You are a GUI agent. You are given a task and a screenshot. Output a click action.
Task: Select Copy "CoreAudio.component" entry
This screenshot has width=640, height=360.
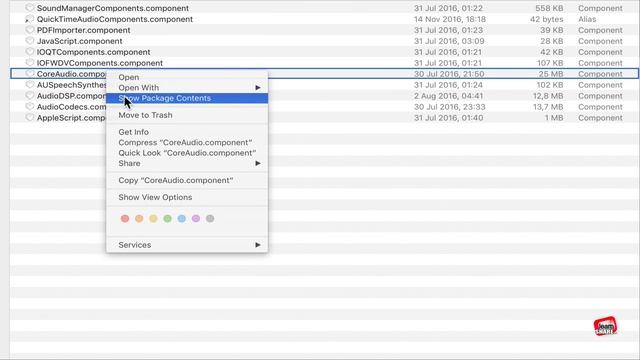pos(187,180)
